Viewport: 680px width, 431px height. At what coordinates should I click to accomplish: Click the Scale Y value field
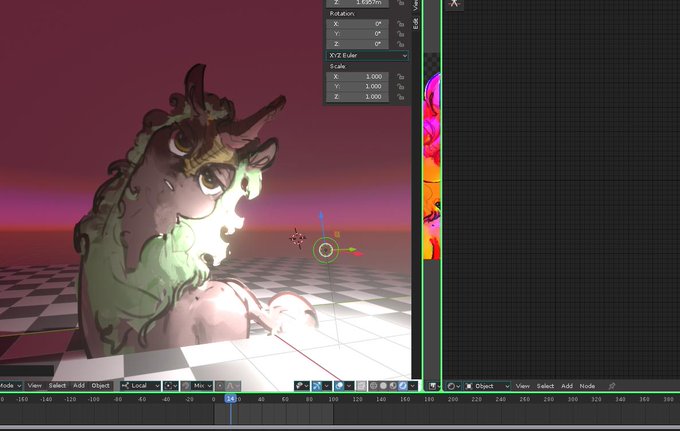(x=357, y=86)
